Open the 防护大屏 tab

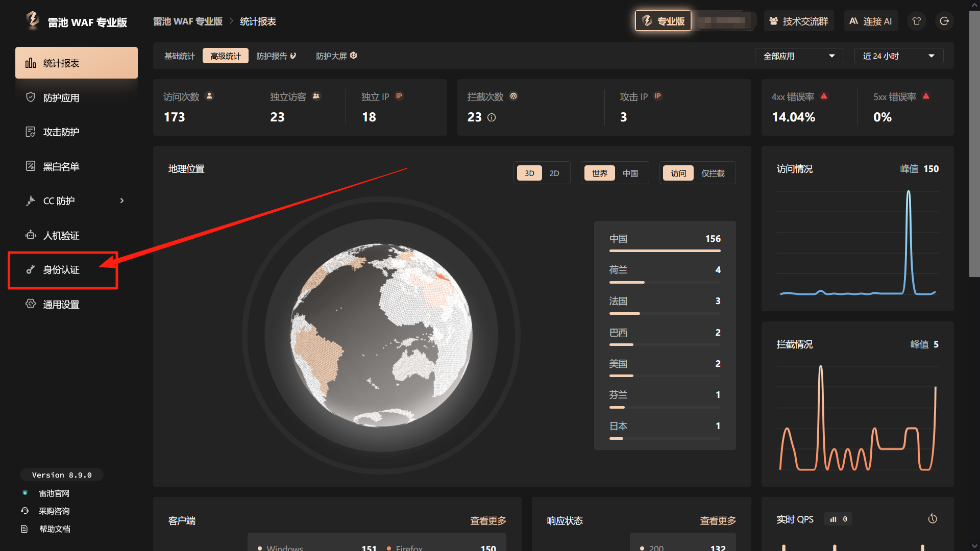336,56
